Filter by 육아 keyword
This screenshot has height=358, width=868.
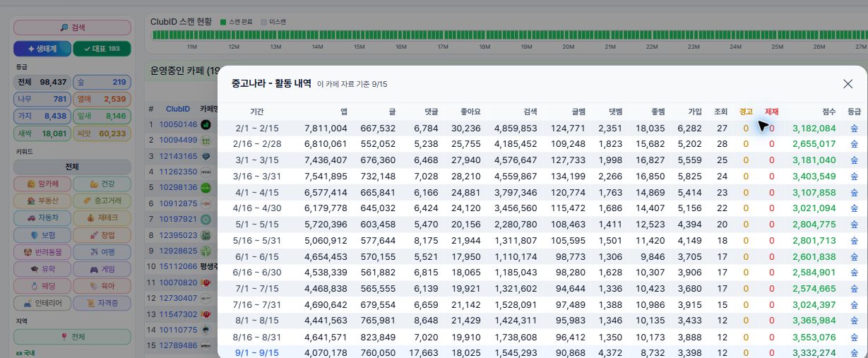[x=102, y=286]
